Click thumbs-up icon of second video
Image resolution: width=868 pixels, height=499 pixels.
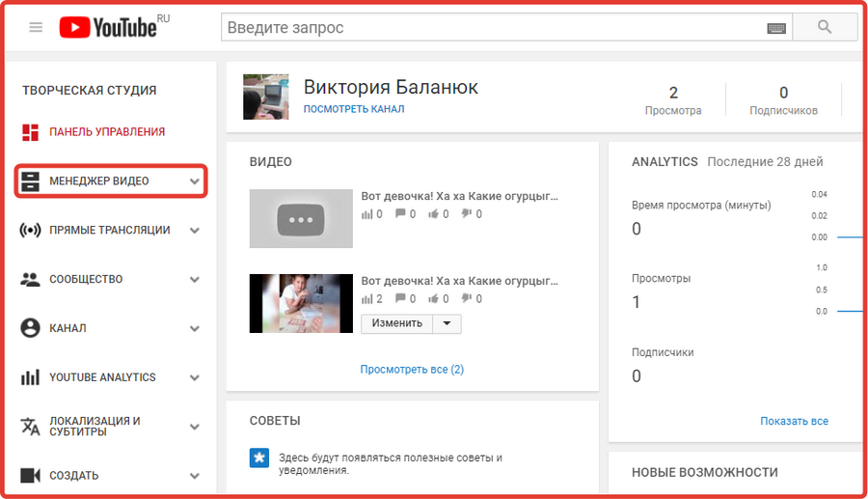click(x=433, y=298)
